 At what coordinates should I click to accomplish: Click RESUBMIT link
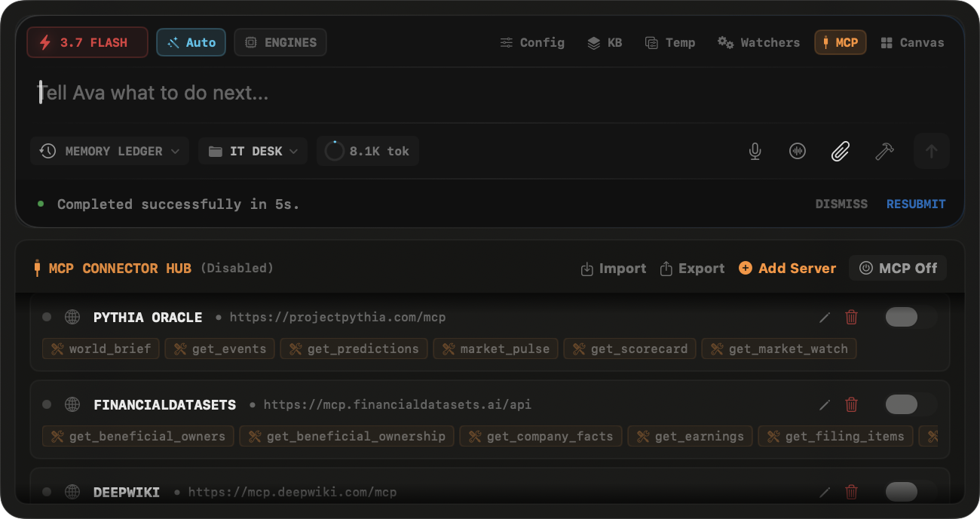(x=916, y=204)
